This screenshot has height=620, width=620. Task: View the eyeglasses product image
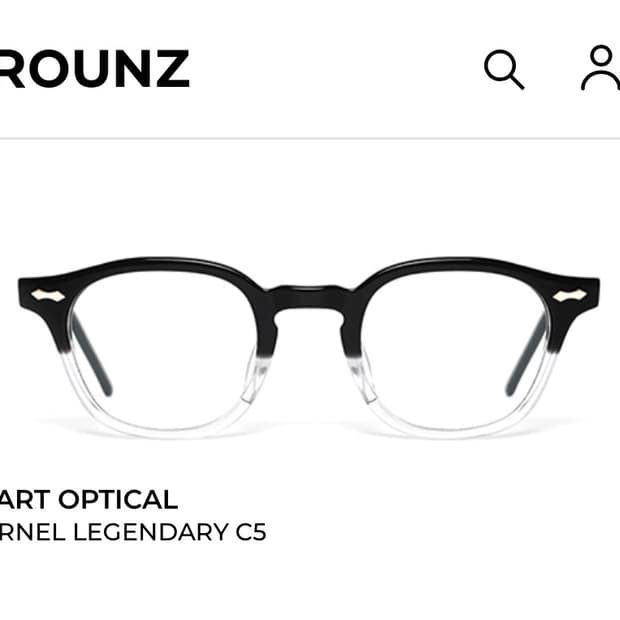(309, 348)
